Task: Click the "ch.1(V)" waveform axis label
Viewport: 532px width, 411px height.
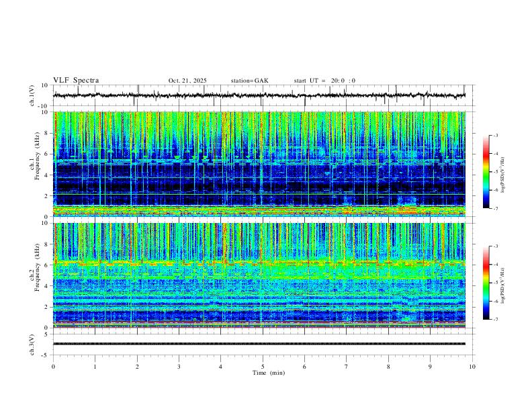Action: pyautogui.click(x=32, y=95)
